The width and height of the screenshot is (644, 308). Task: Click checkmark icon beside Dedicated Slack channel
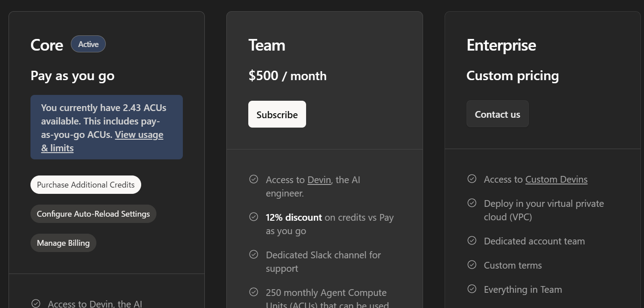coord(254,254)
